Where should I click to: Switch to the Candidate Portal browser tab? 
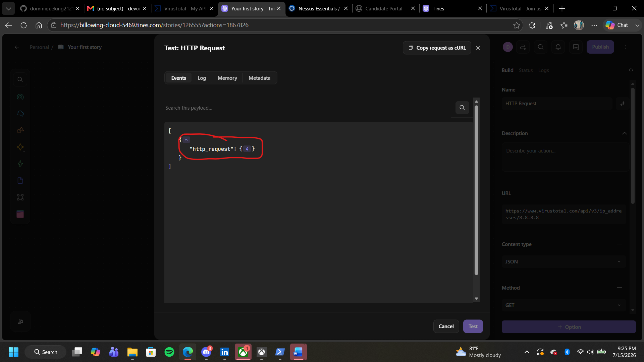pos(386,8)
